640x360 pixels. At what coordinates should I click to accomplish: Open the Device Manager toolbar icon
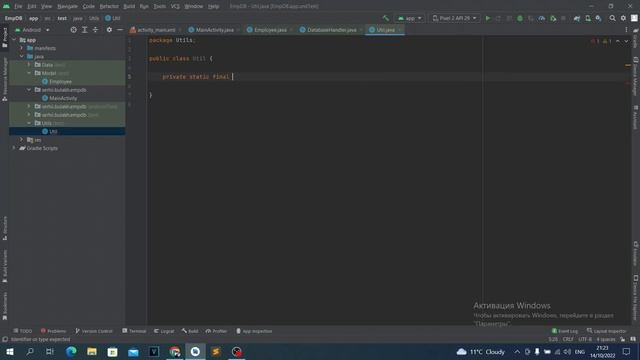588,18
